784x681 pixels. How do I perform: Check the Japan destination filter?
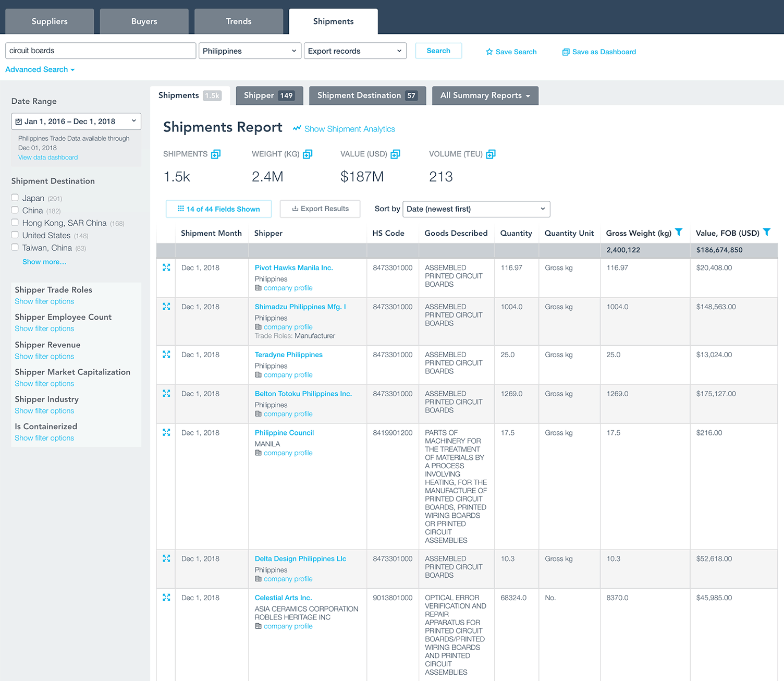pos(15,198)
